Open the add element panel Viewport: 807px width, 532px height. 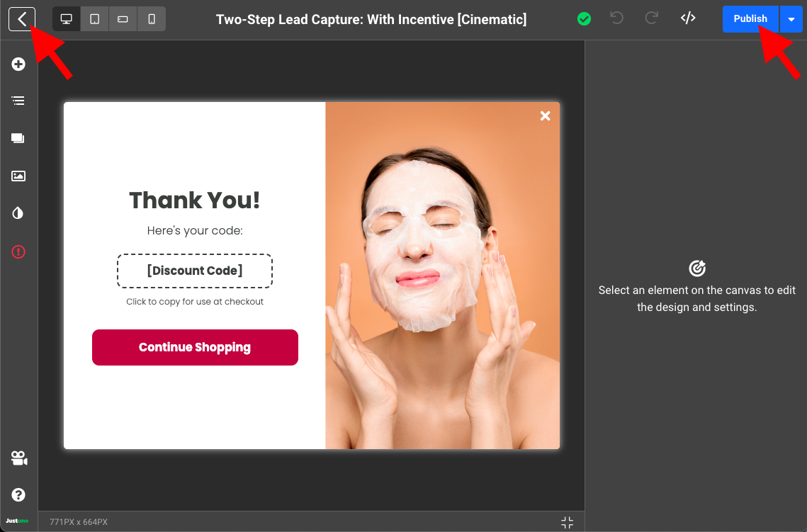(x=18, y=64)
